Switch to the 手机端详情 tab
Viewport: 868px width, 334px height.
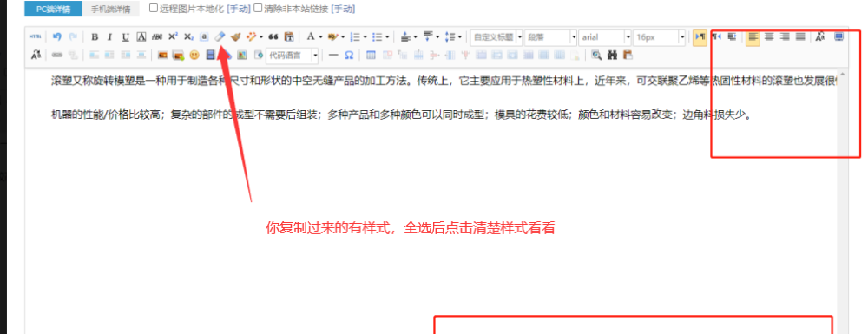[x=111, y=9]
